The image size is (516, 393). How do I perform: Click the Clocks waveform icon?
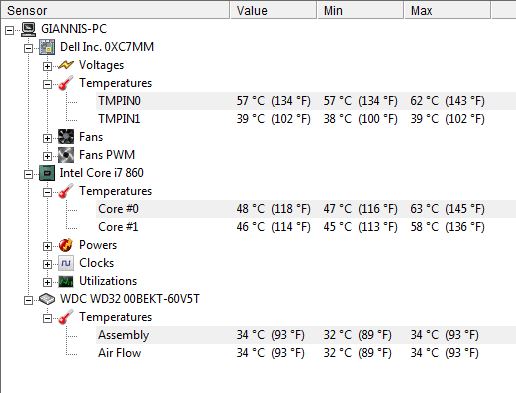(x=66, y=263)
